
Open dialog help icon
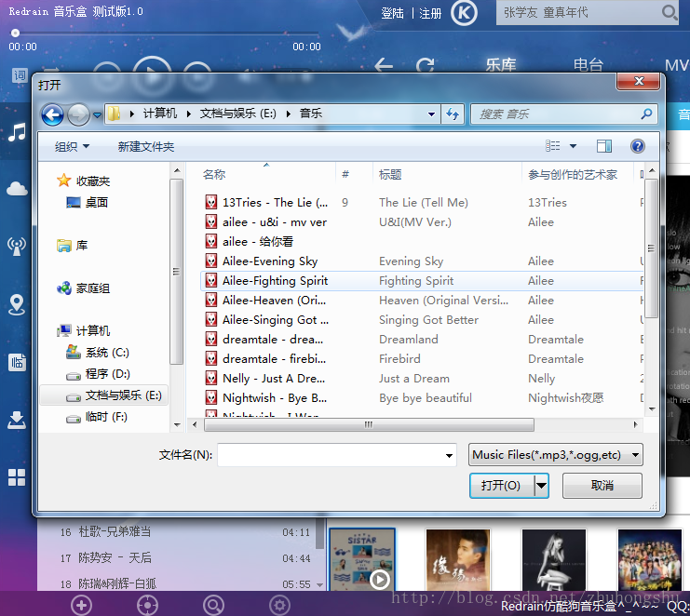637,146
